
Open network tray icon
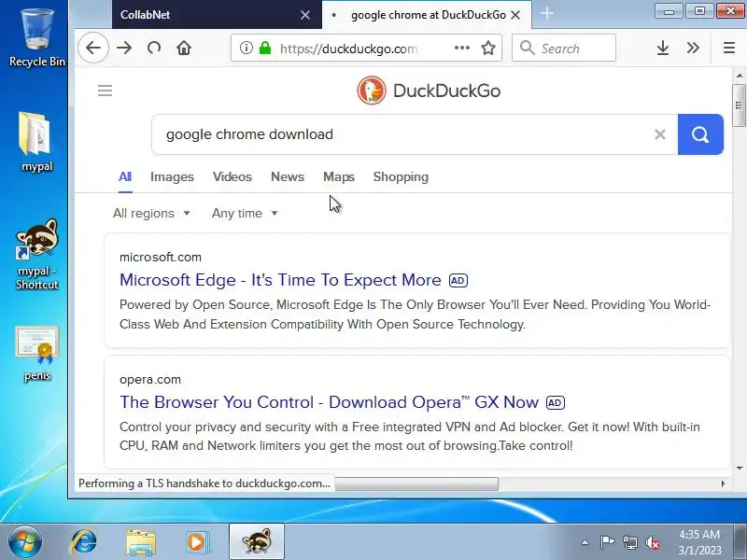pos(629,542)
